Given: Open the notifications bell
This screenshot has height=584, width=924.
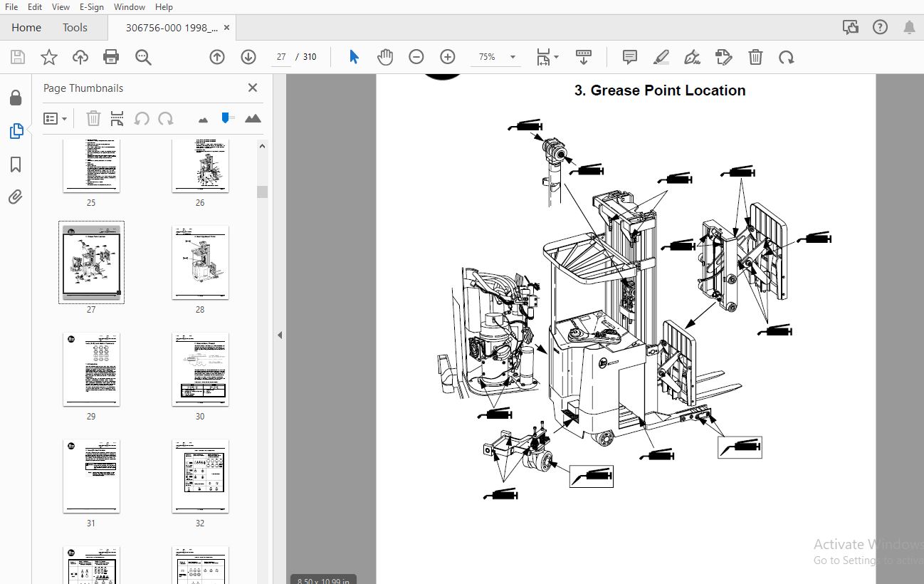Looking at the screenshot, I should coord(909,28).
